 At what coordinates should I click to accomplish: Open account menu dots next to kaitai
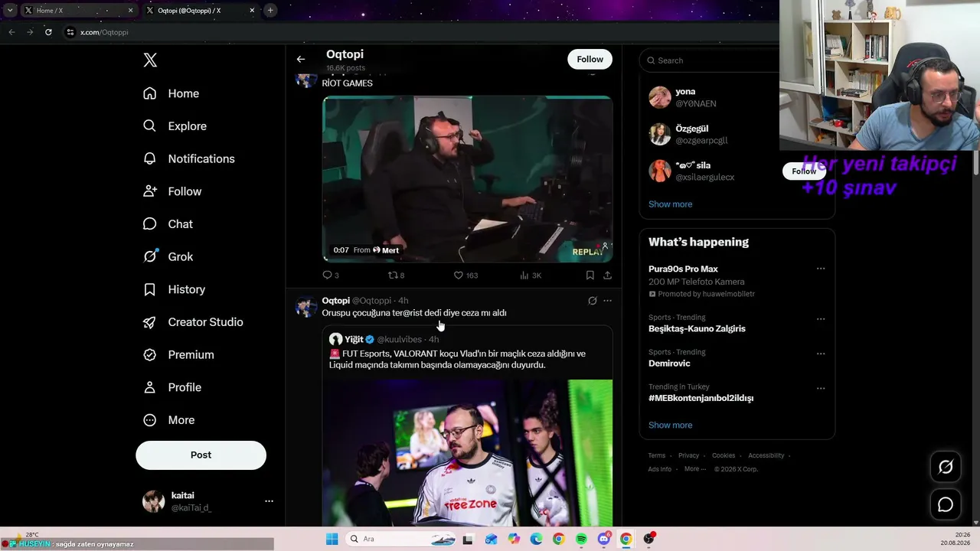(x=269, y=501)
